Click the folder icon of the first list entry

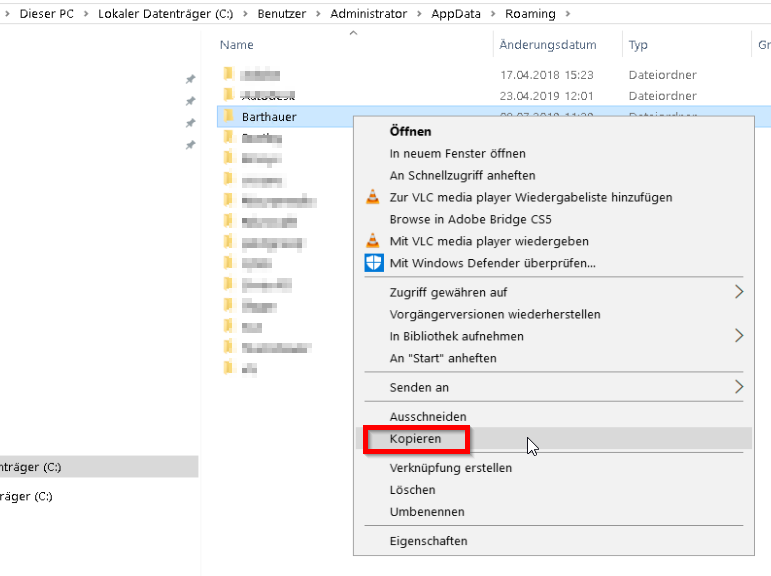(x=228, y=74)
